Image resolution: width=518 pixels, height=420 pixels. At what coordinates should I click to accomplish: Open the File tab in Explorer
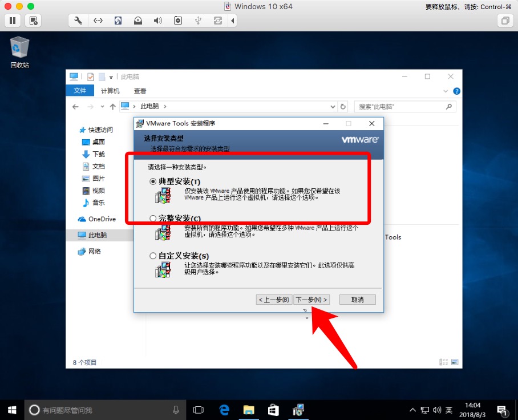[x=80, y=91]
